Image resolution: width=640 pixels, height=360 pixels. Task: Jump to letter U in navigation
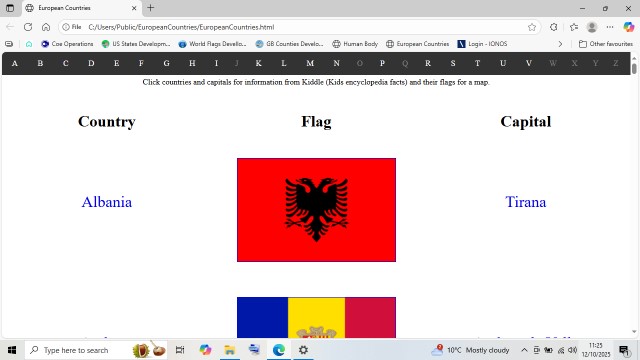click(503, 63)
